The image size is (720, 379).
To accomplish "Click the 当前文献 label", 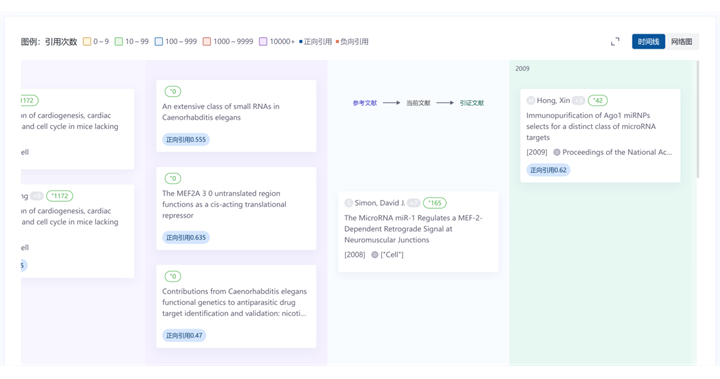I will pos(418,103).
